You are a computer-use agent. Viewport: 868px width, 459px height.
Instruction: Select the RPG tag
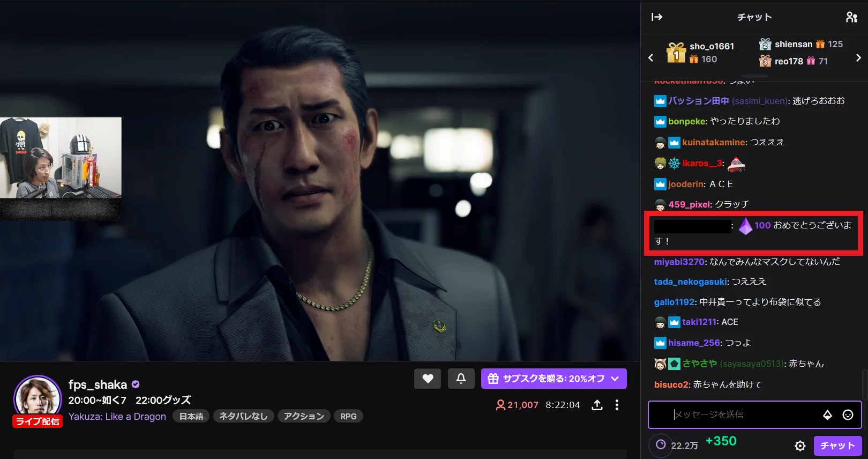click(x=348, y=416)
